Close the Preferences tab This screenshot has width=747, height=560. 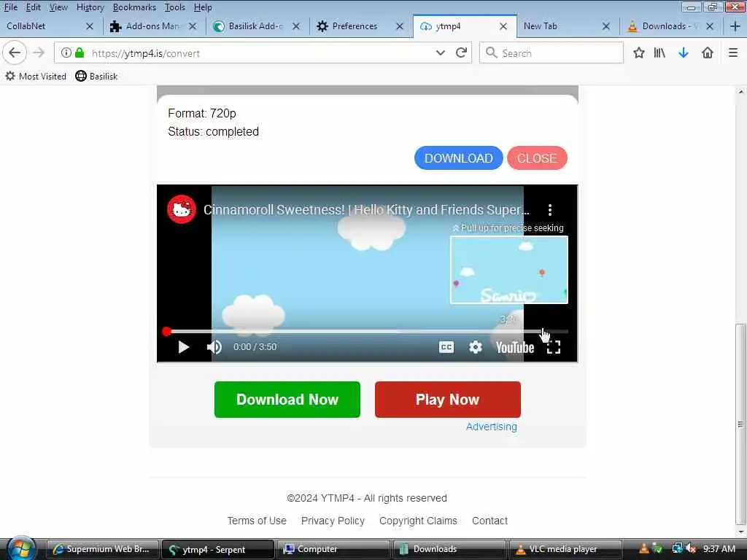click(400, 26)
